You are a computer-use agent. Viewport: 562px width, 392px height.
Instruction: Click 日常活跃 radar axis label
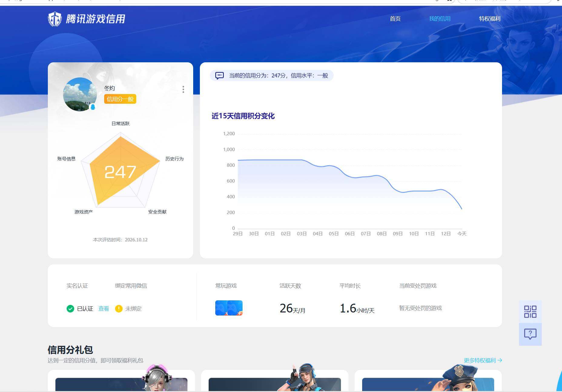point(121,123)
